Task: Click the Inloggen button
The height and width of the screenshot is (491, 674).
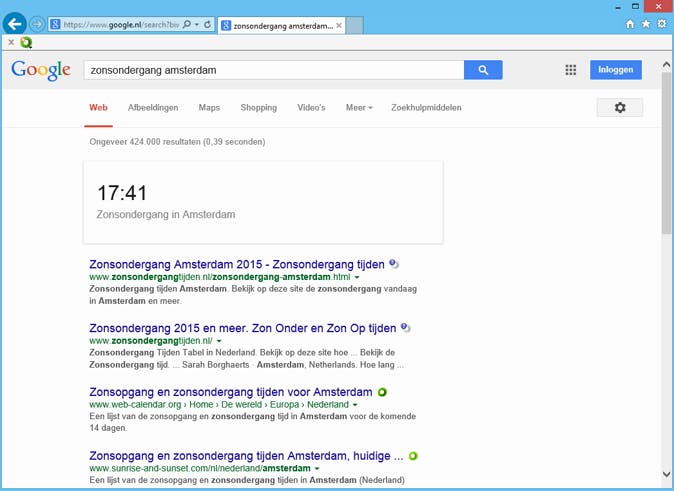Action: 616,70
